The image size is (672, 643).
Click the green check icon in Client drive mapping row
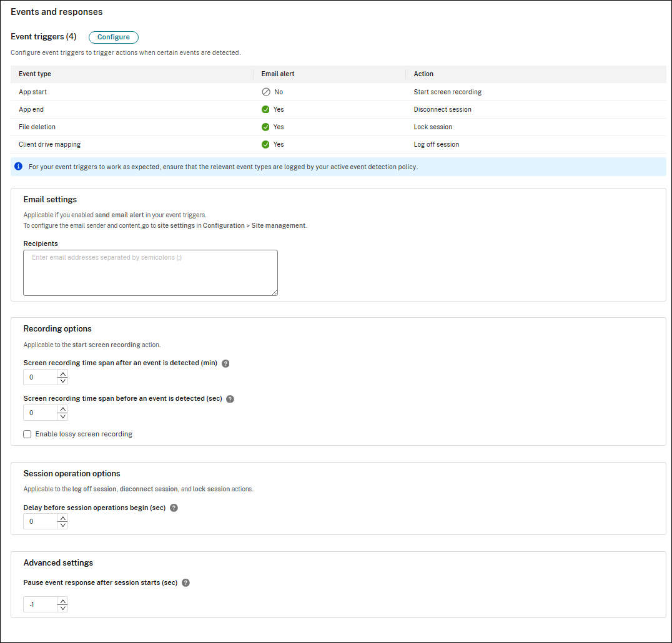(x=265, y=145)
